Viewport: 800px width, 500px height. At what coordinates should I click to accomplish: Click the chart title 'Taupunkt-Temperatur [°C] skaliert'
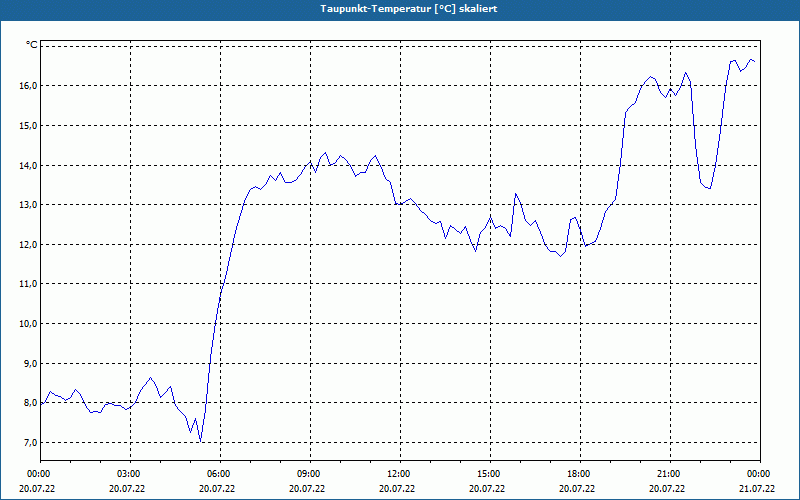coord(409,9)
